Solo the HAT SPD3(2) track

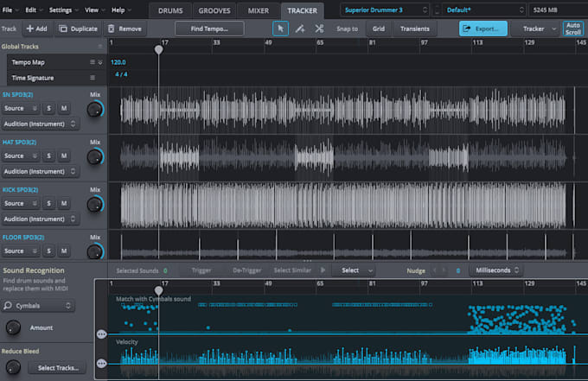tap(48, 156)
